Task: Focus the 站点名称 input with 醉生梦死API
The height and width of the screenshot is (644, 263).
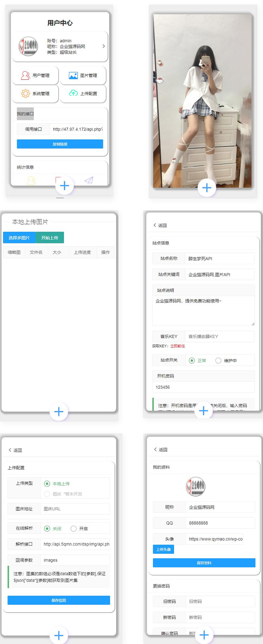Action: tap(220, 259)
